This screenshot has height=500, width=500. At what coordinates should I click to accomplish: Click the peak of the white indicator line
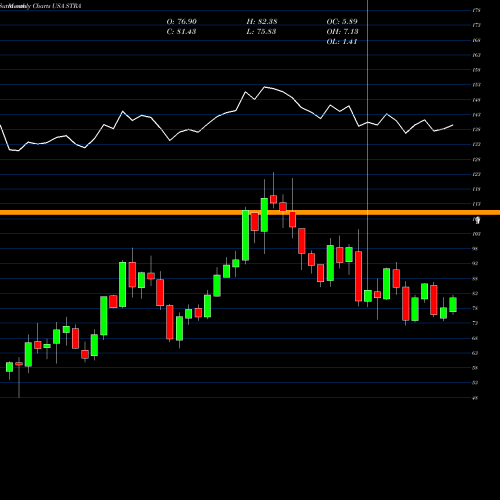click(265, 87)
